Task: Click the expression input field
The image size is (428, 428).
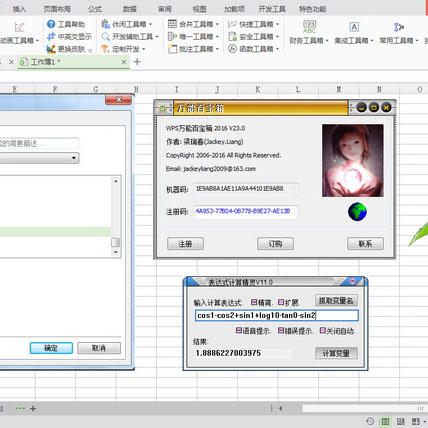Action: [x=277, y=315]
